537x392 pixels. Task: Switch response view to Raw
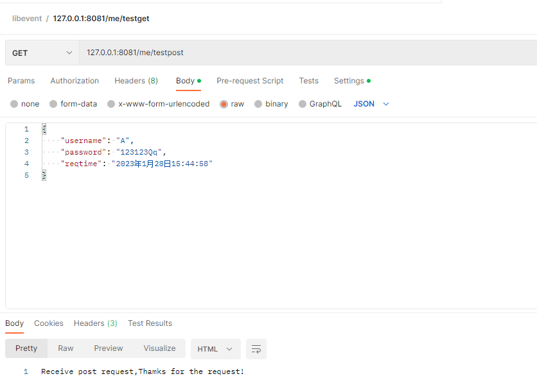coord(66,348)
